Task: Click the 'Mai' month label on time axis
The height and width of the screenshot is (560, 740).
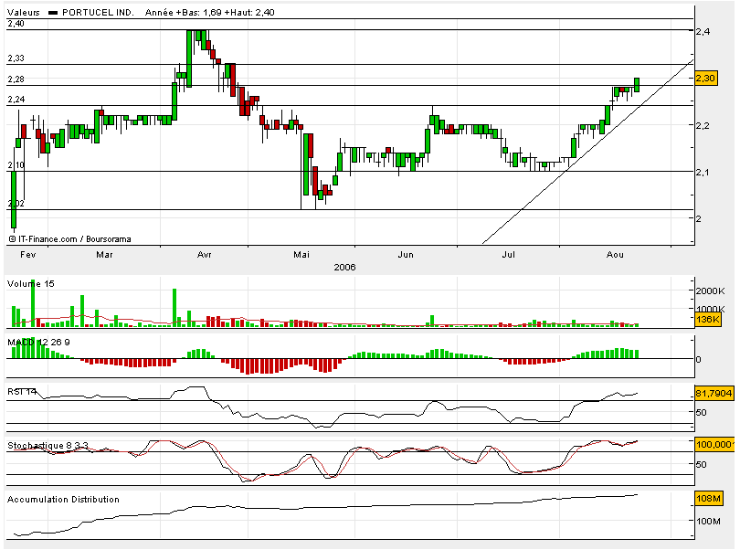Action: 301,255
